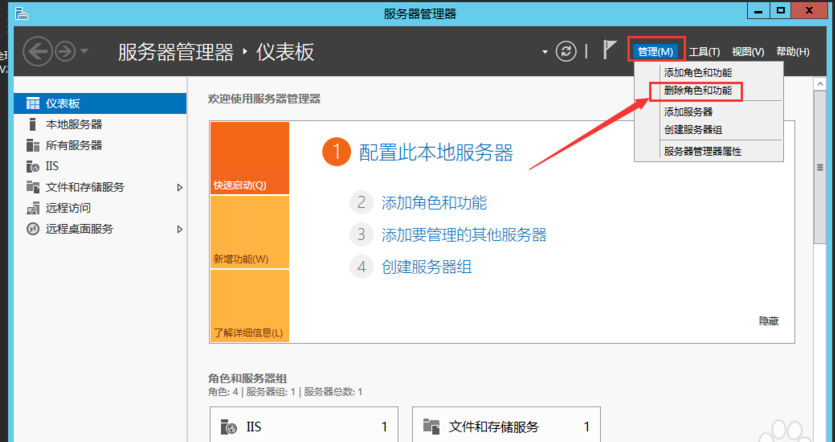835x442 pixels.
Task: Click 添加要管理的其他服务器 link
Action: pyautogui.click(x=464, y=234)
